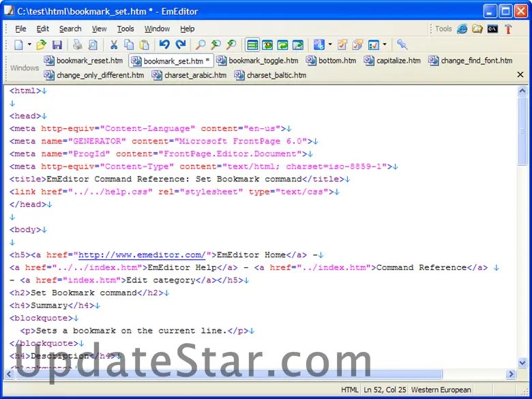Switch to change_only_different.htm tab

point(94,75)
